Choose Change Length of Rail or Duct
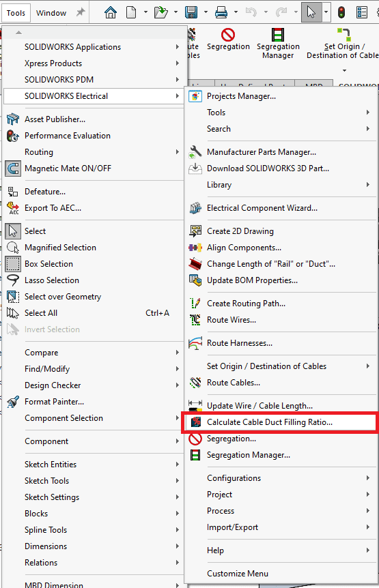The height and width of the screenshot is (588, 379). (281, 264)
